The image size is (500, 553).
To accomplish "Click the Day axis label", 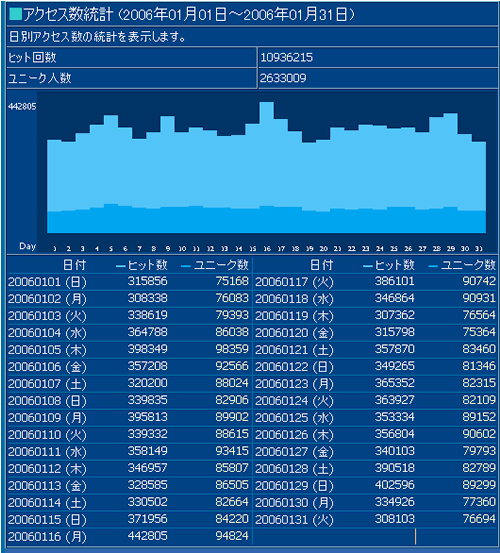I will (x=28, y=246).
